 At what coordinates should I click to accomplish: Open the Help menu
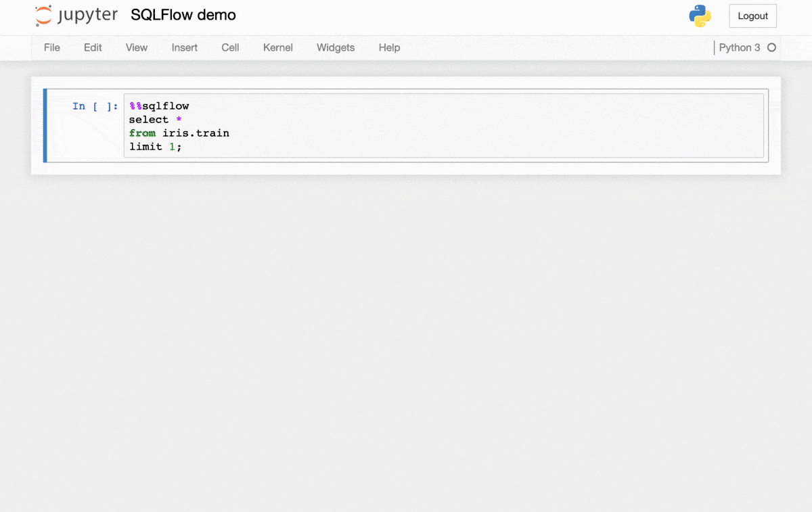pos(389,47)
